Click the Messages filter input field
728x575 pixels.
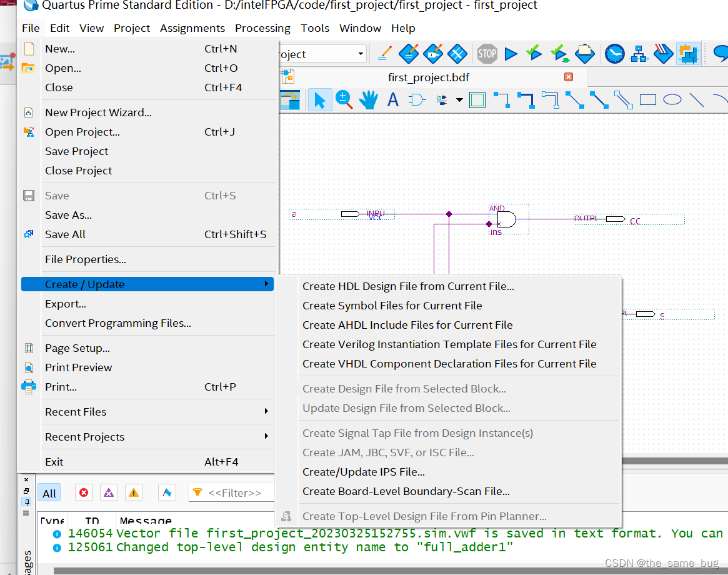click(x=232, y=492)
